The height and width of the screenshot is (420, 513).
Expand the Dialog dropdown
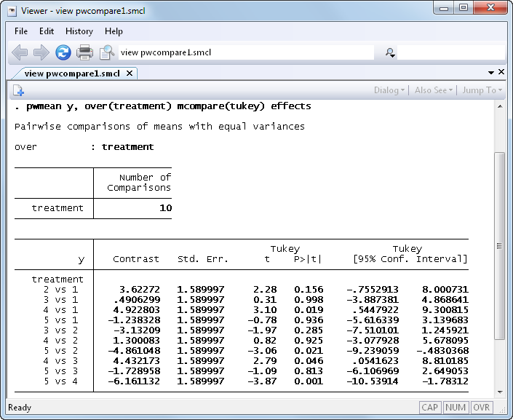coord(389,90)
